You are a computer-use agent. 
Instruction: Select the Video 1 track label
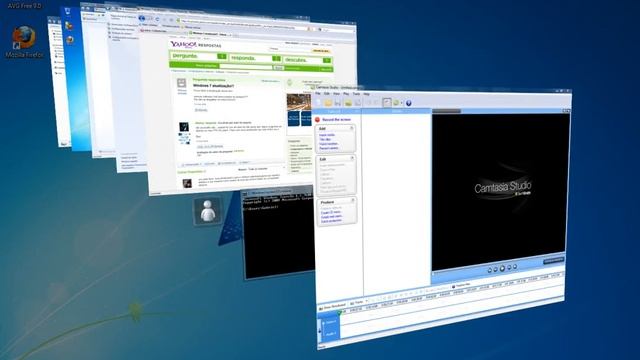(331, 322)
